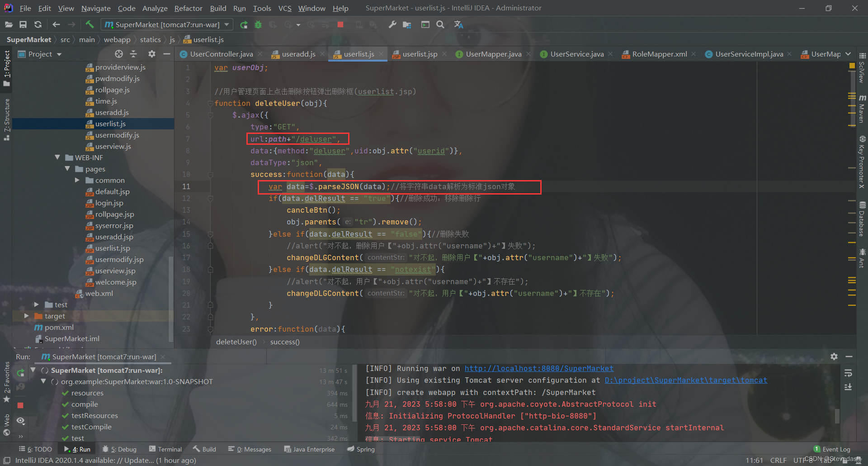The width and height of the screenshot is (868, 466).
Task: Show hidden editor tabs dropdown arrow
Action: point(848,54)
